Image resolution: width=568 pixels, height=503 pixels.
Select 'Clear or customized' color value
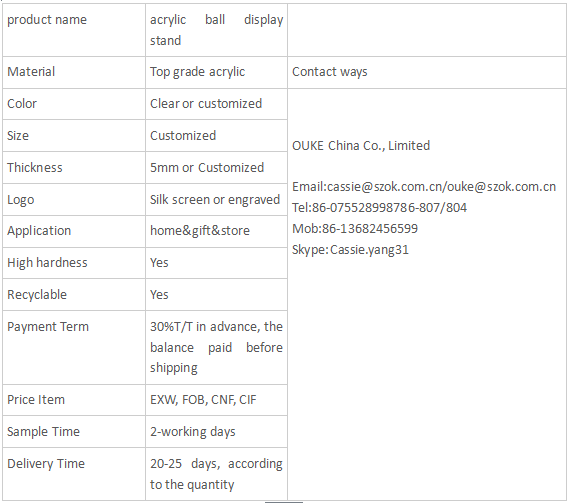coord(206,104)
